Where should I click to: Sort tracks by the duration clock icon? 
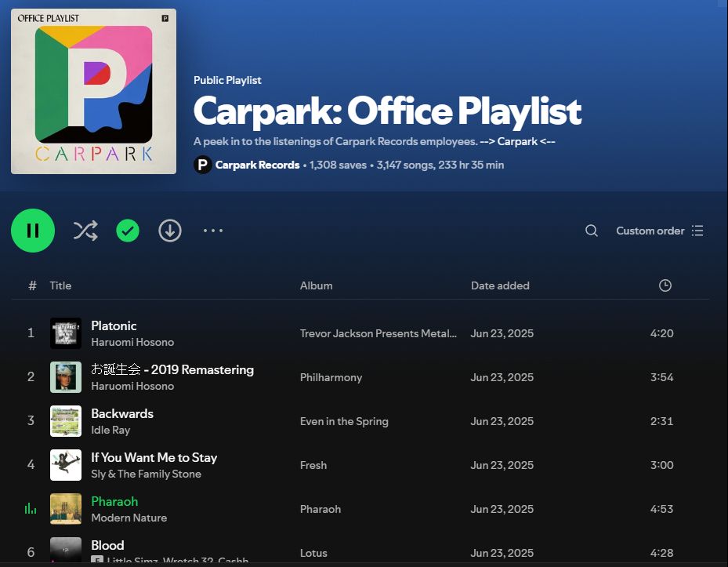click(665, 285)
